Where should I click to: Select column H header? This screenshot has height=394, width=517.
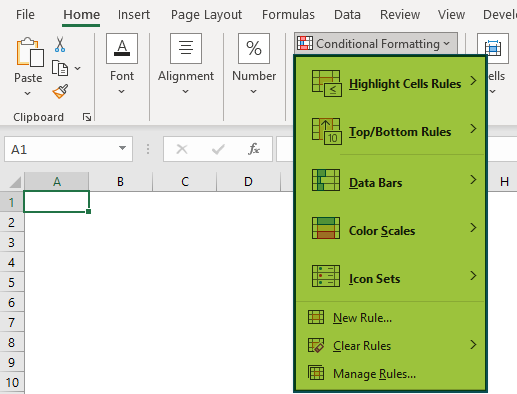tap(503, 182)
